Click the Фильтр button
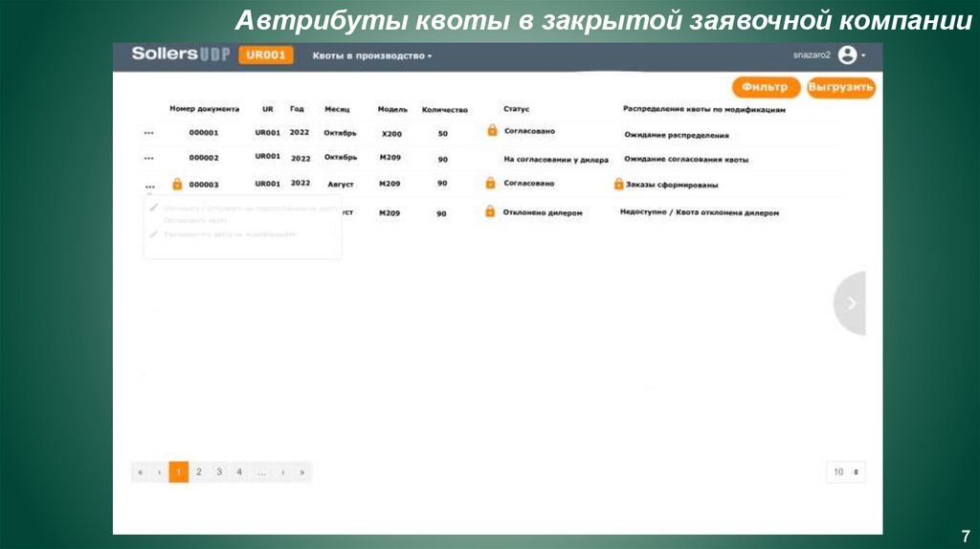This screenshot has width=980, height=549. [x=765, y=87]
